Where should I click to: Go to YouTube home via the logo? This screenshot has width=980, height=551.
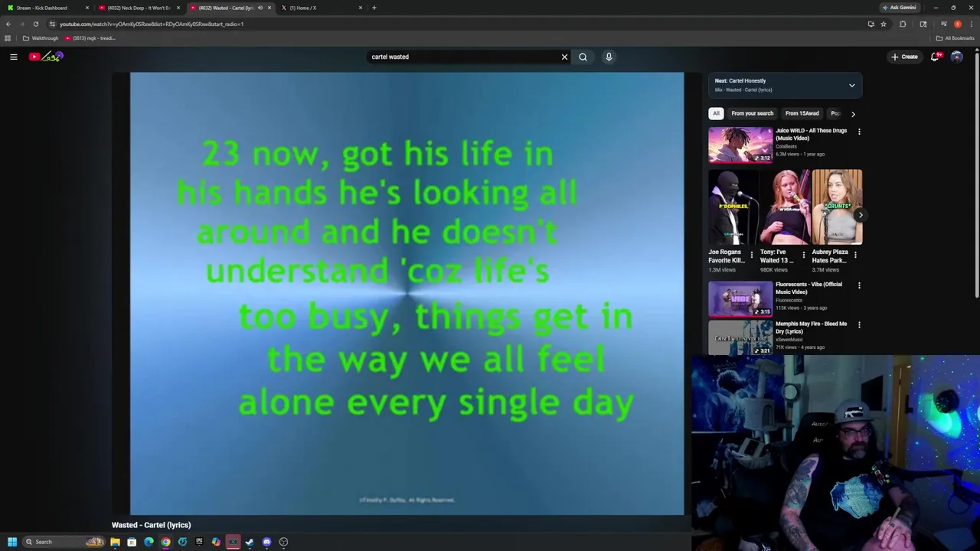pos(47,57)
